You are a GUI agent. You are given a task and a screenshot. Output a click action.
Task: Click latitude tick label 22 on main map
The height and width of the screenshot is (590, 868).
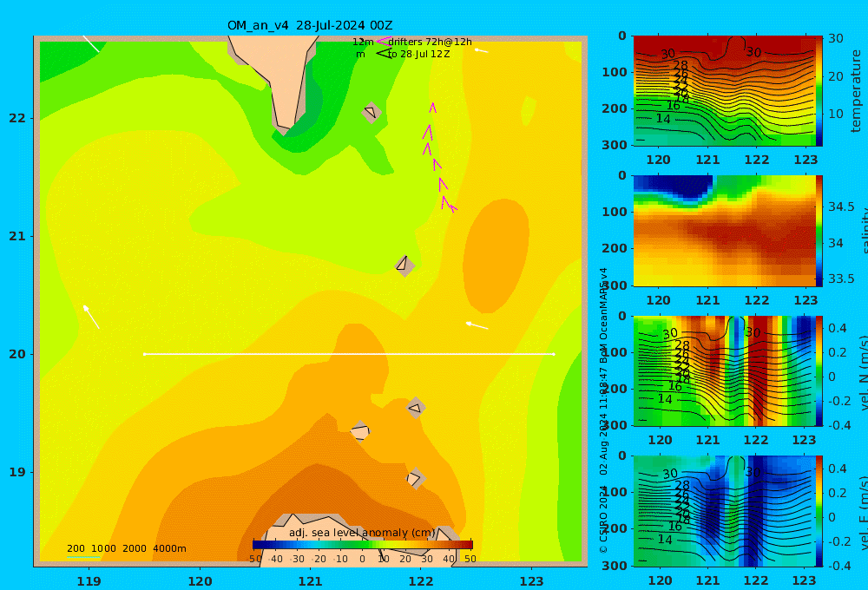point(17,119)
